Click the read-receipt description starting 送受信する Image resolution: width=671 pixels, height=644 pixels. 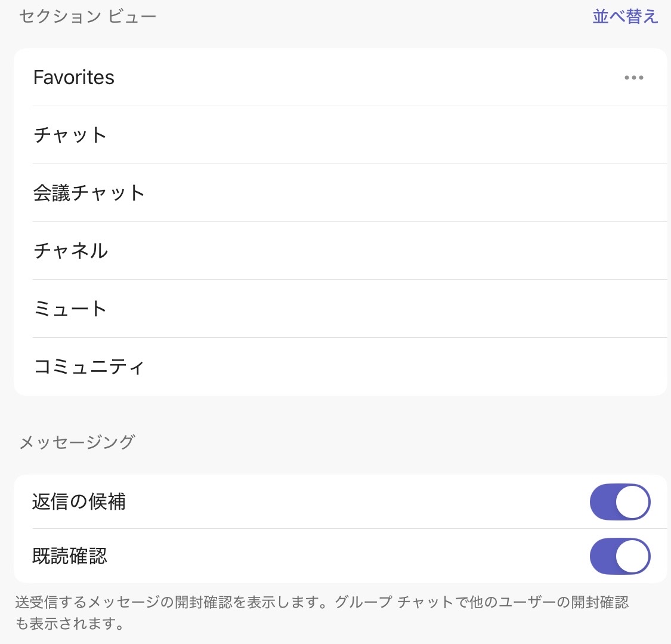tap(322, 613)
